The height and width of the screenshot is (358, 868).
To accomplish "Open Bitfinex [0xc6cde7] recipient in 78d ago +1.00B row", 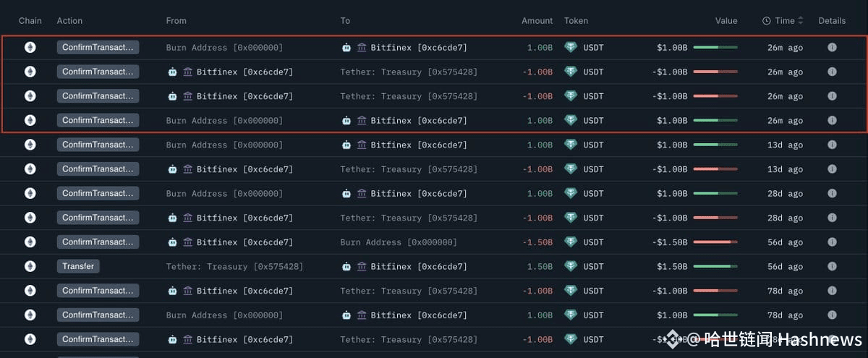I will coord(419,315).
